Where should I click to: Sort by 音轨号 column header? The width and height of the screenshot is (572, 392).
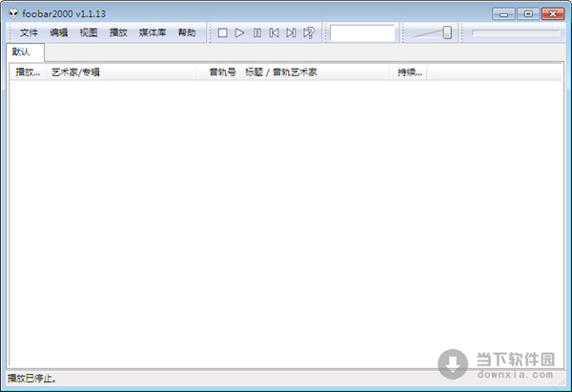(x=218, y=72)
